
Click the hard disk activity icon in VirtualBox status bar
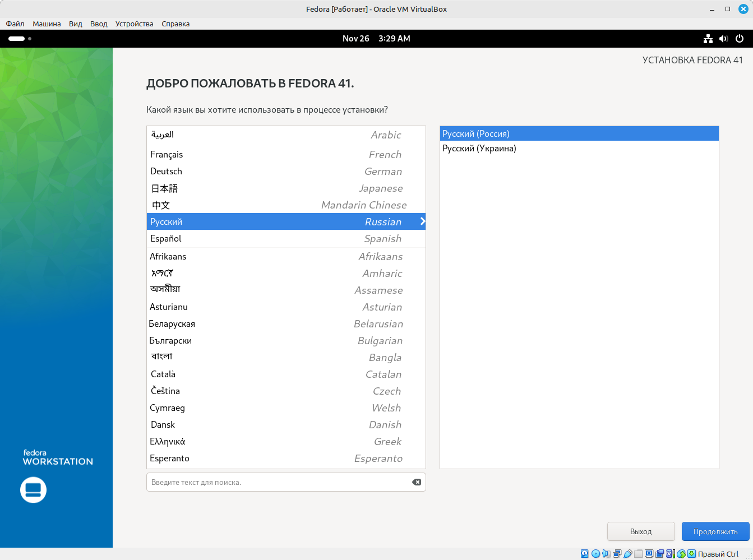point(584,554)
